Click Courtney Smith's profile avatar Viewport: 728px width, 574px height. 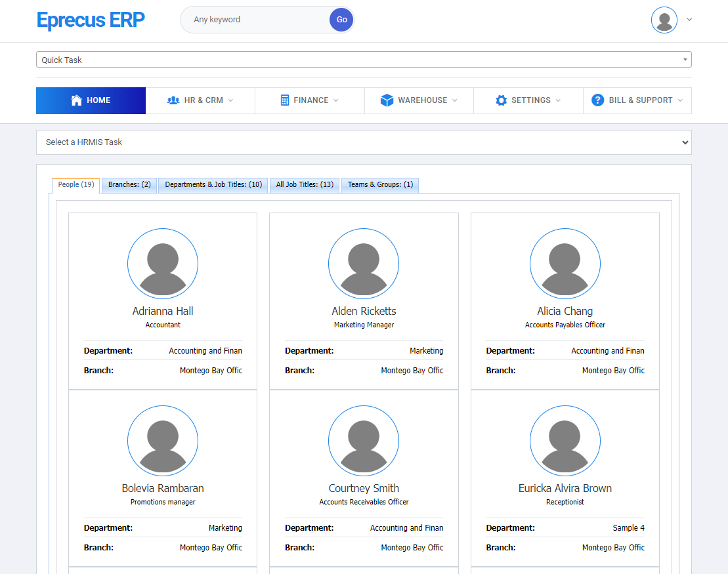click(364, 441)
